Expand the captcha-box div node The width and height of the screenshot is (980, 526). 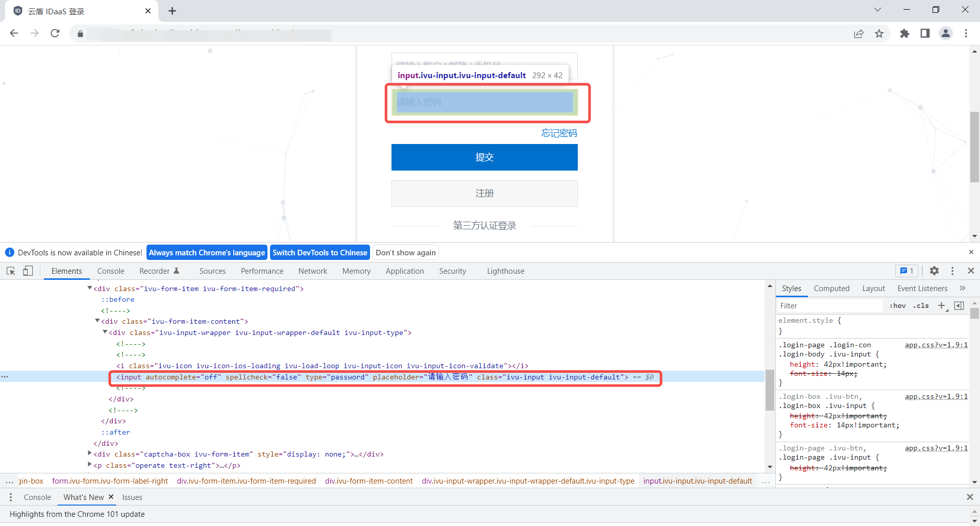coord(90,453)
